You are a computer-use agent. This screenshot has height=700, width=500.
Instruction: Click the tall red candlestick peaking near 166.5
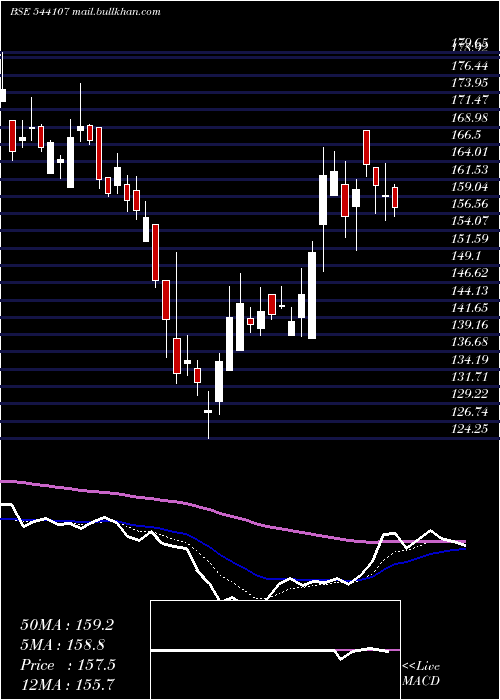(x=367, y=147)
